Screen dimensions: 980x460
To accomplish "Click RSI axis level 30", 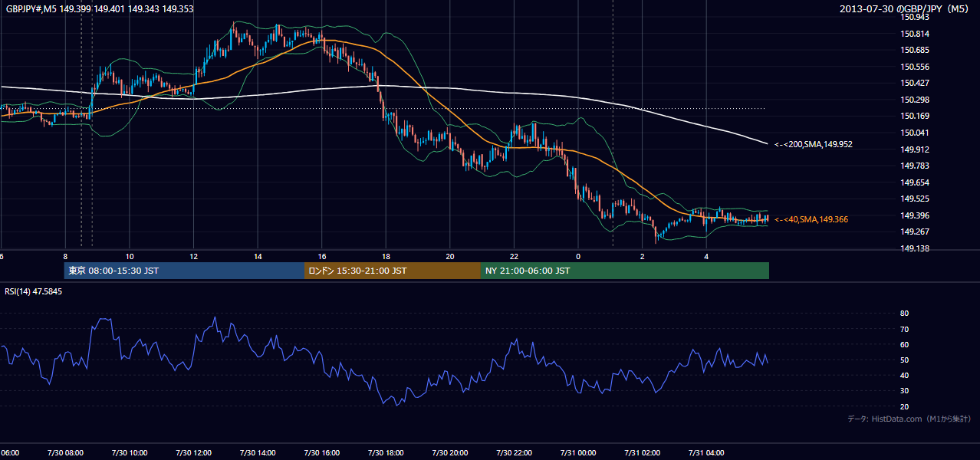I will click(x=905, y=391).
